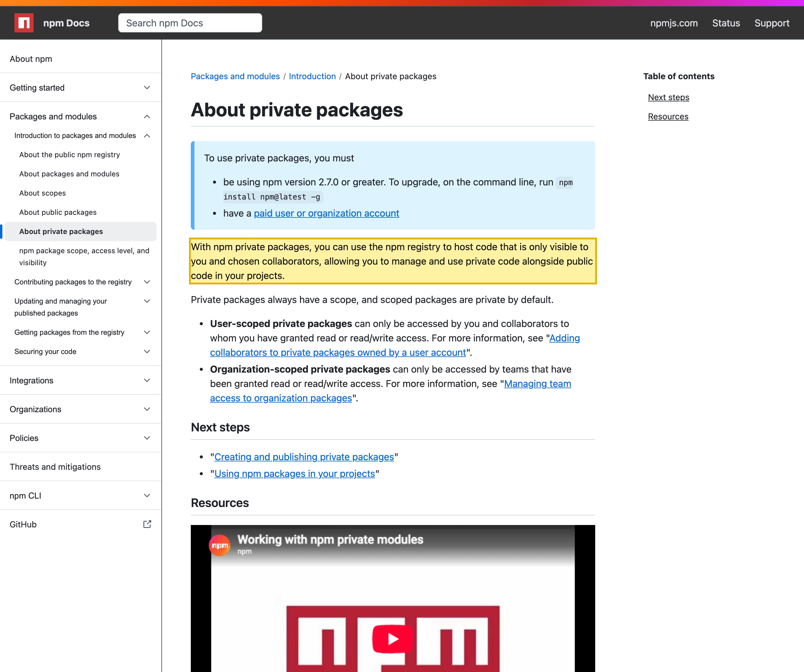This screenshot has width=804, height=672.
Task: Open the GitHub external link icon
Action: click(147, 524)
